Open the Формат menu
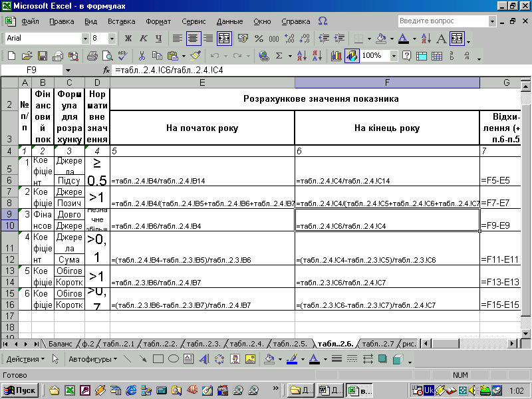This screenshot has height=399, width=532. click(x=158, y=21)
